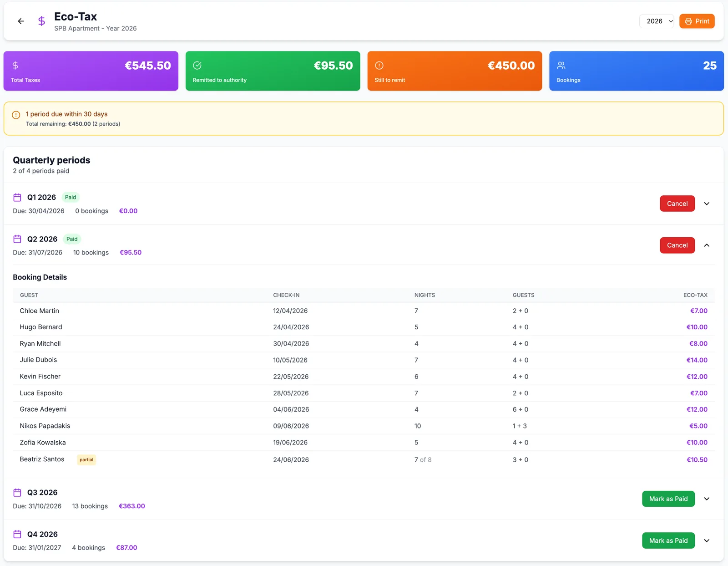Click the partial badge for Beatriz Santos

(86, 460)
